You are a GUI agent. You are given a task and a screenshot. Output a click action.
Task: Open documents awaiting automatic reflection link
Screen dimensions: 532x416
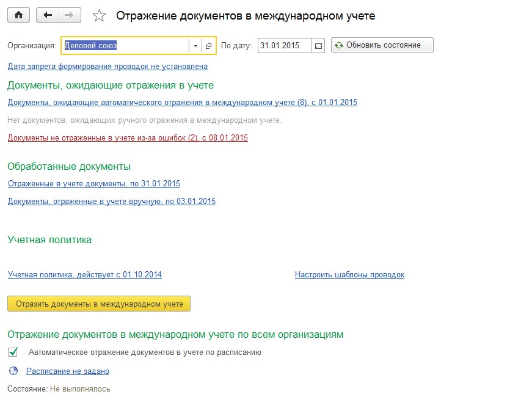click(182, 103)
